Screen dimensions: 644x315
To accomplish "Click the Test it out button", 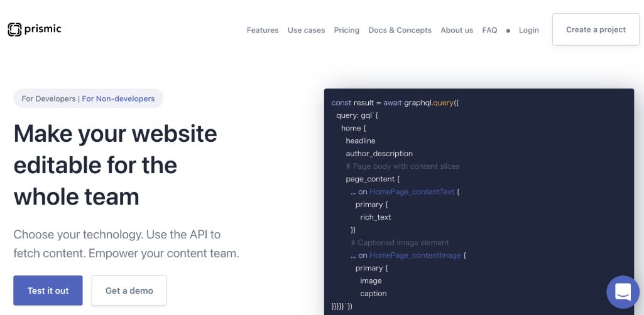I will click(x=48, y=291).
